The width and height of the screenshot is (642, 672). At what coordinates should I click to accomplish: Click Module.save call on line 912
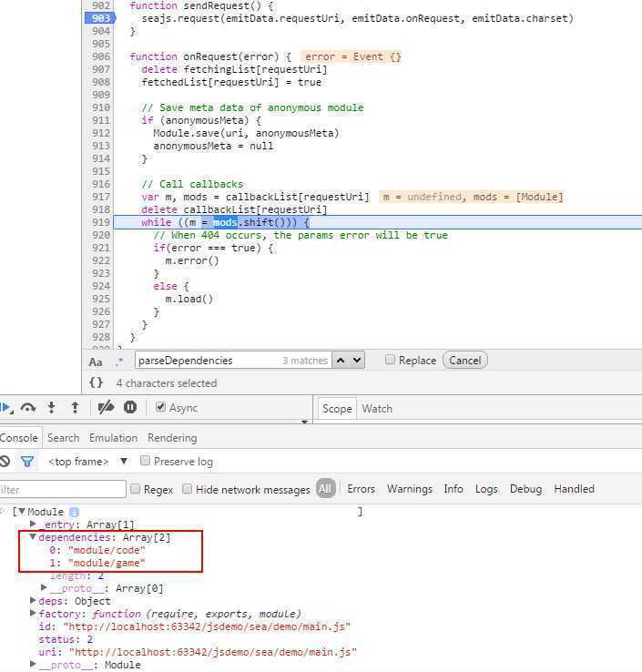[x=246, y=133]
